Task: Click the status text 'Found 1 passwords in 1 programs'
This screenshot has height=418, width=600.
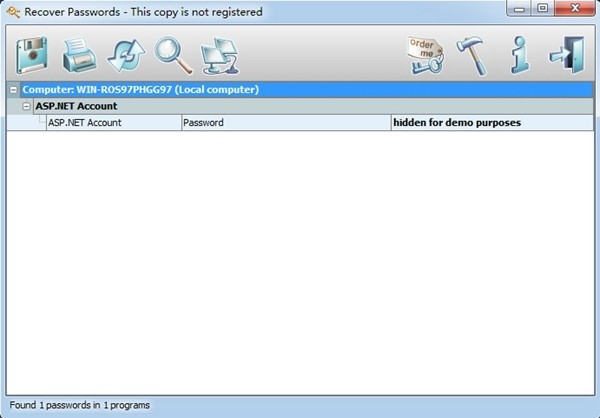Action: tap(80, 405)
